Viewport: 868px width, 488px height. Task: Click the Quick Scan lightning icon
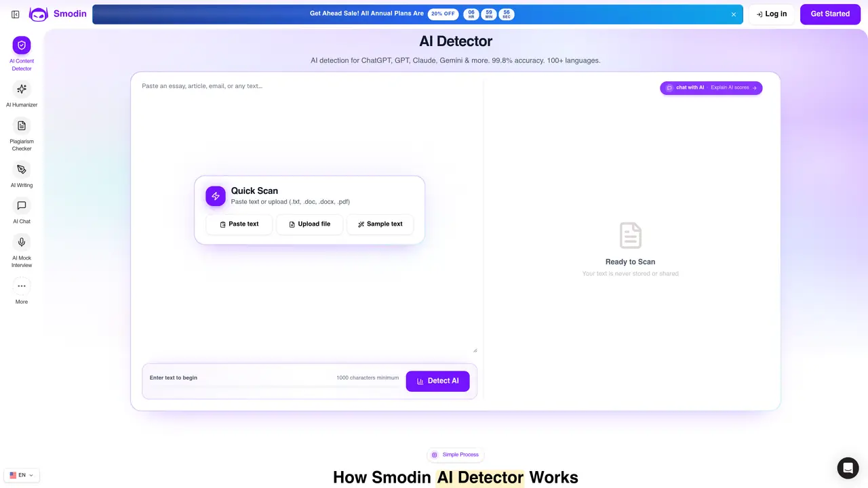216,196
